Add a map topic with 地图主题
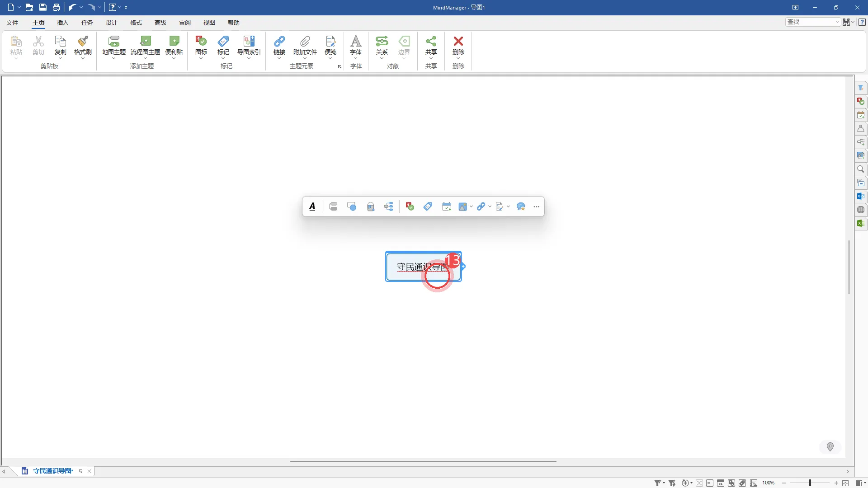 point(114,45)
